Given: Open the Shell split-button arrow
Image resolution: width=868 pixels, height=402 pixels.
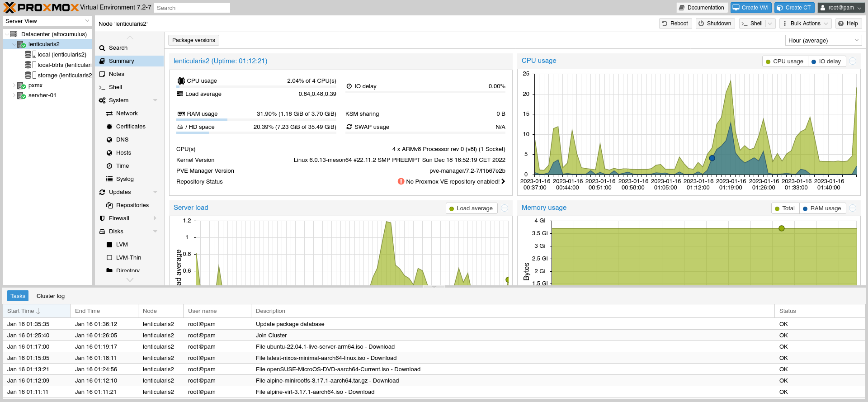Looking at the screenshot, I should click(x=770, y=24).
